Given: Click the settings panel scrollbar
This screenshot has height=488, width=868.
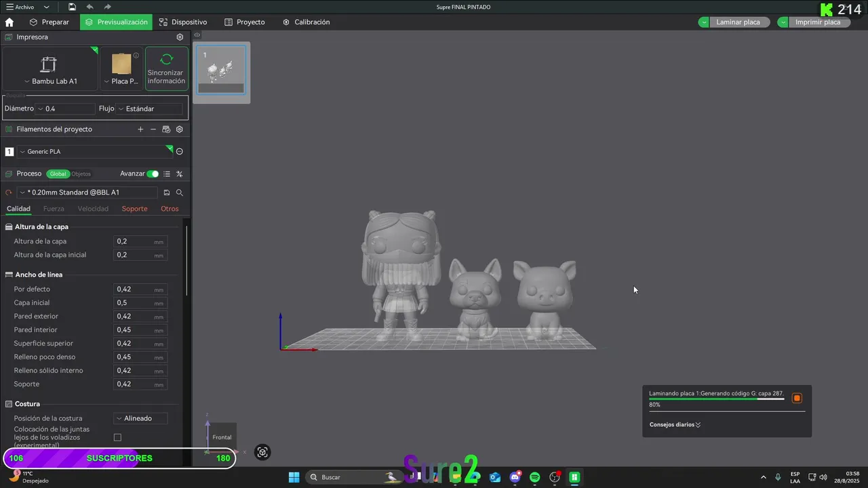Looking at the screenshot, I should click(x=186, y=261).
